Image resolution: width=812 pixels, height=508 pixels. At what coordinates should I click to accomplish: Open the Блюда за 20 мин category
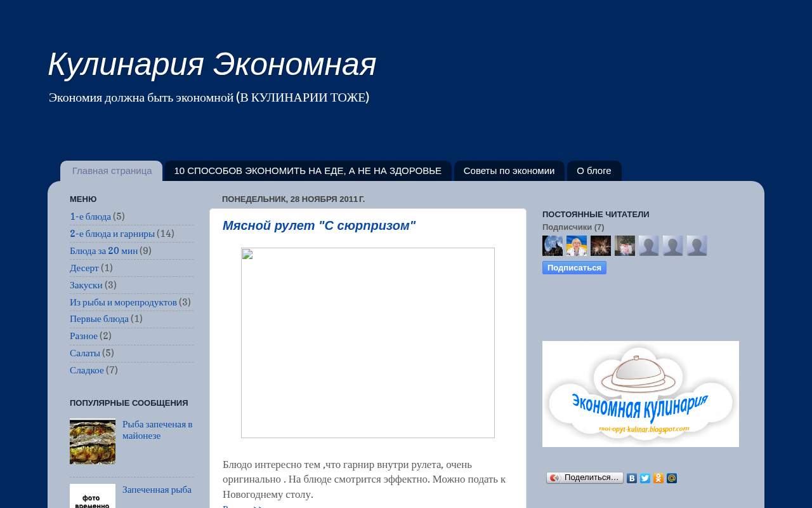[103, 251]
